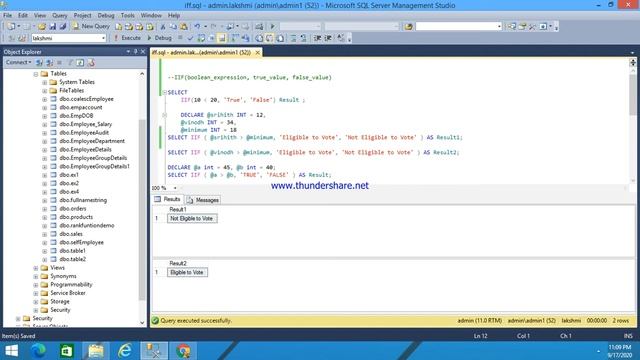Open the Query menu
This screenshot has width=640, height=360.
[60, 16]
